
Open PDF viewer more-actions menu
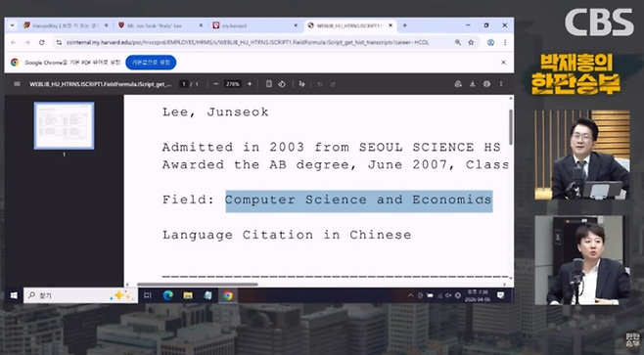point(501,84)
